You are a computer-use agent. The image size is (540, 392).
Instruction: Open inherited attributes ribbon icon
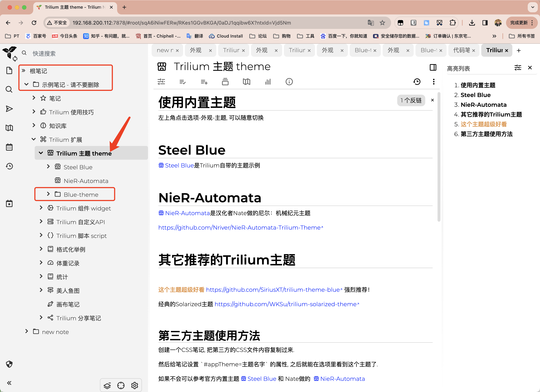pos(204,82)
